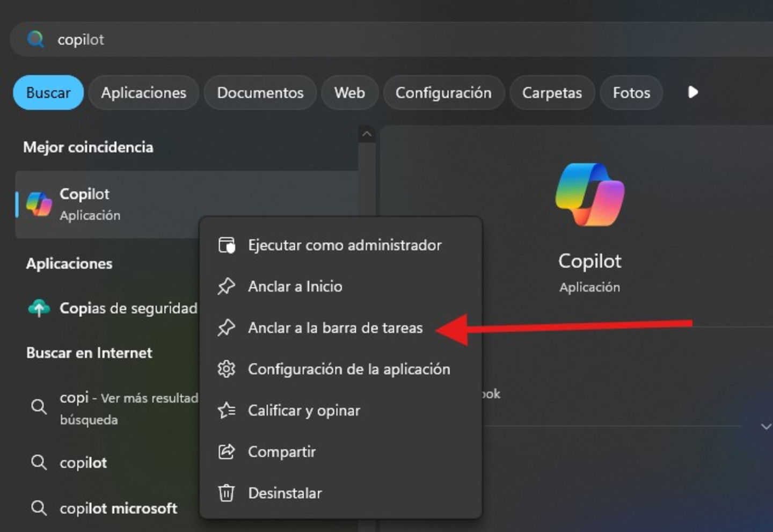Screen dimensions: 773x532
Task: Choose Anclar a Inicio
Action: pos(340,287)
